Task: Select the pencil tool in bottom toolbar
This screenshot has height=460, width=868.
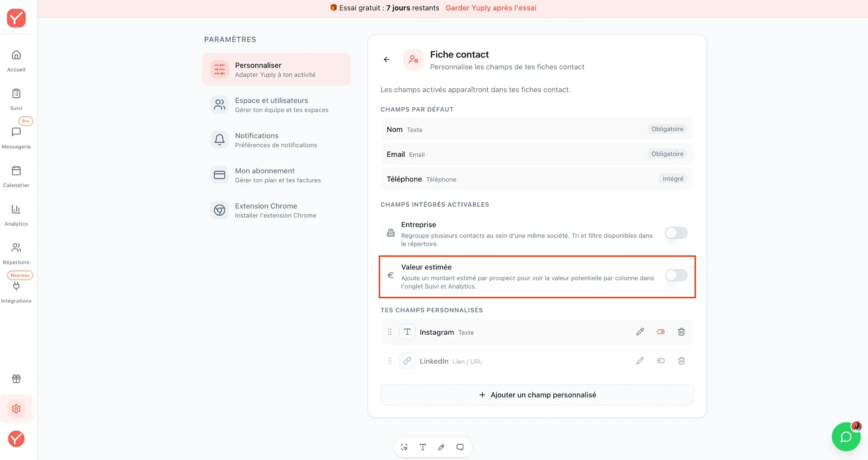Action: coord(441,447)
